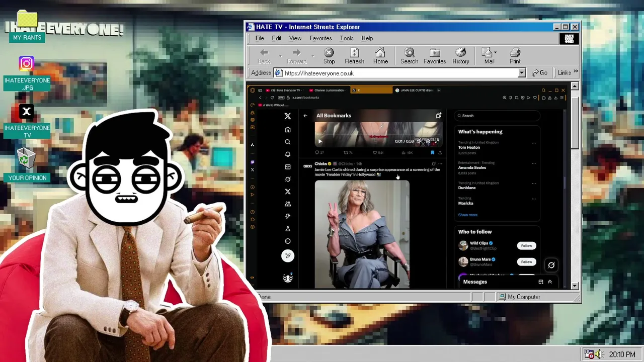Click the Print toolbar button
644x362 pixels.
click(515, 56)
